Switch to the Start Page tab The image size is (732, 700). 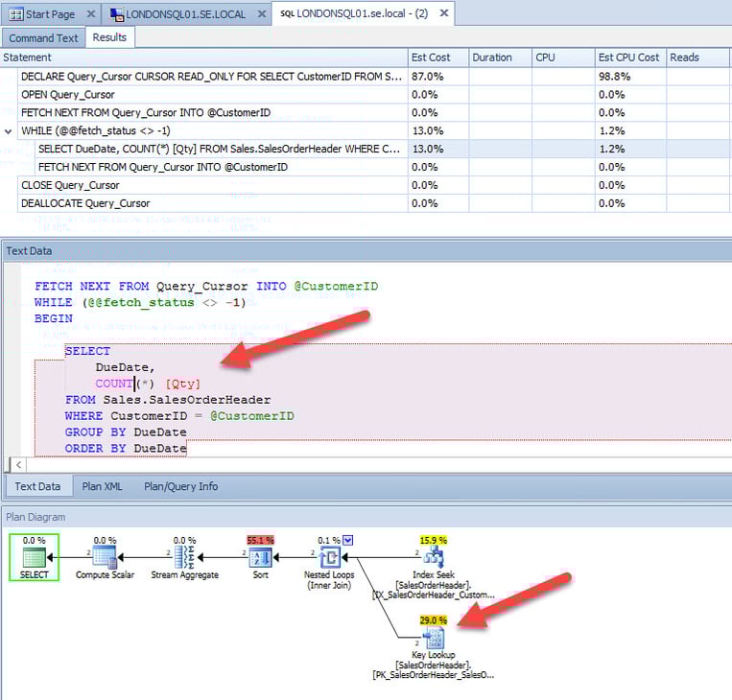(x=50, y=14)
